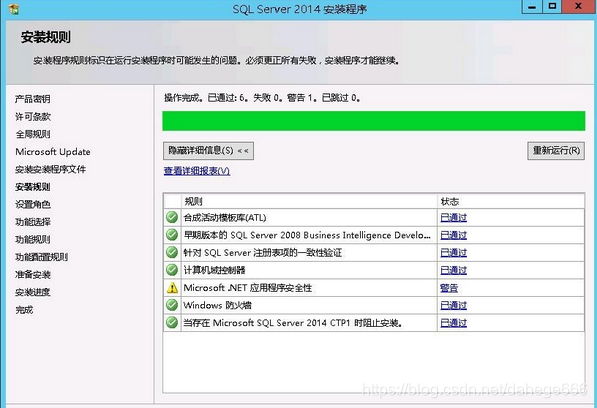Viewport: 597px width, 408px height.
Task: Open 已通过 link for Windows 防火墙 rule
Action: [x=453, y=305]
